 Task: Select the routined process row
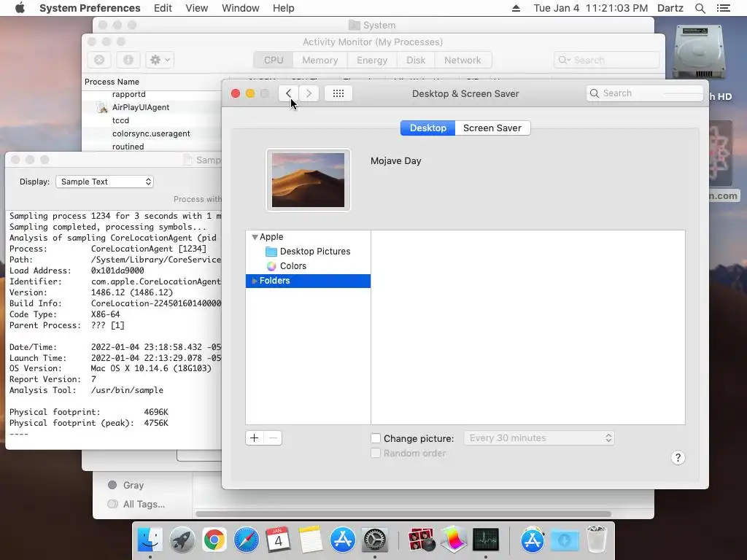click(x=152, y=147)
